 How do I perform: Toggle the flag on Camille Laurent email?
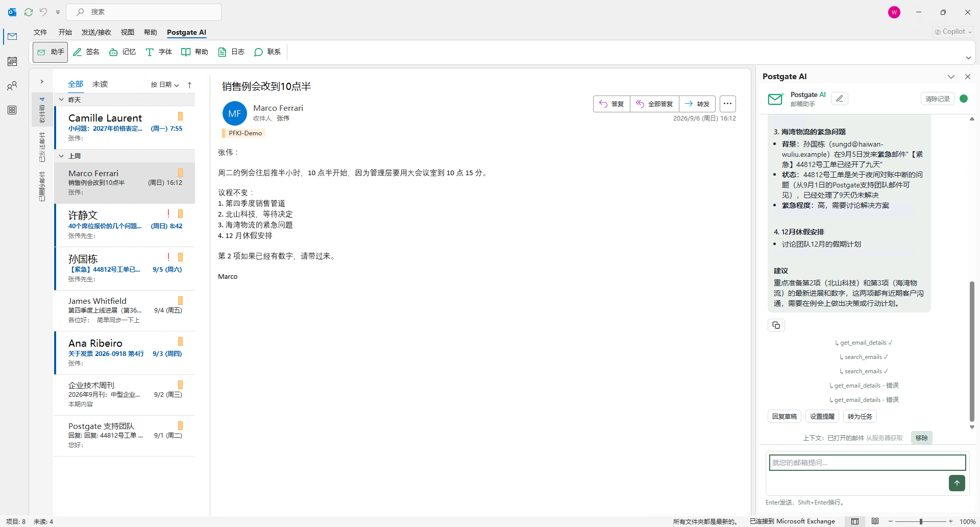tap(180, 116)
